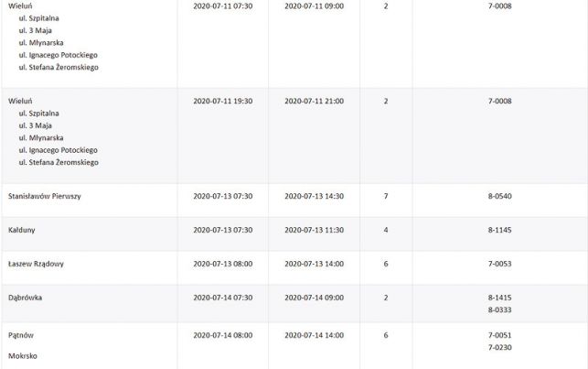Select station code 7-0053
The height and width of the screenshot is (369, 588).
tap(499, 264)
